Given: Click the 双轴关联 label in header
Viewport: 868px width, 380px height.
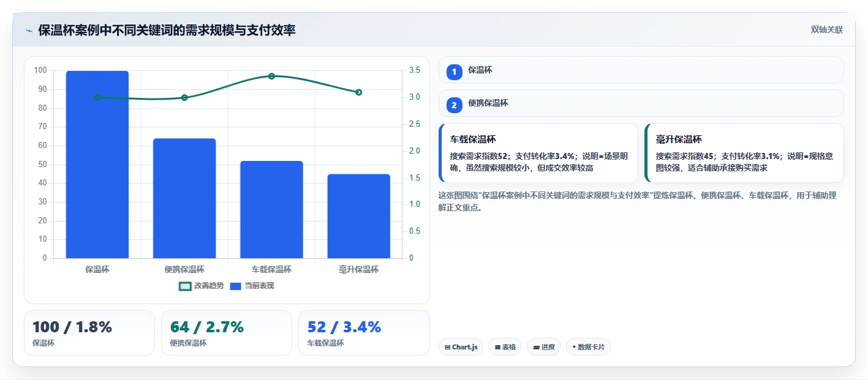Looking at the screenshot, I should point(827,30).
